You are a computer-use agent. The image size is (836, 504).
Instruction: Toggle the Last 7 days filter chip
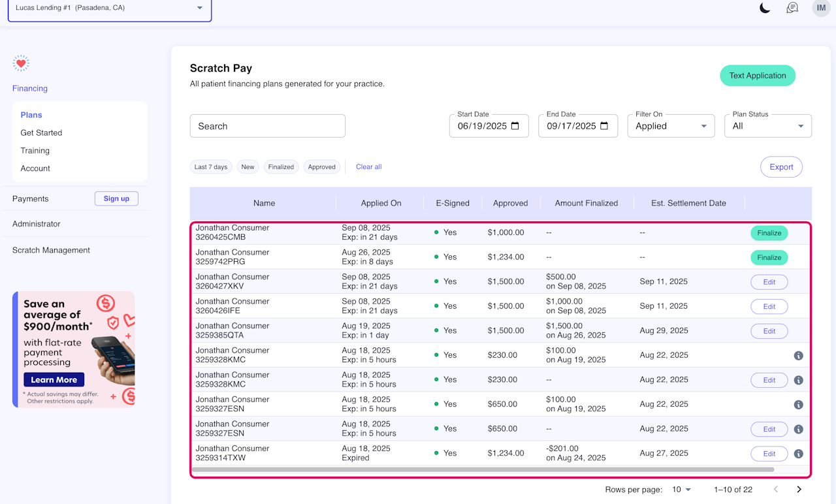pyautogui.click(x=211, y=167)
